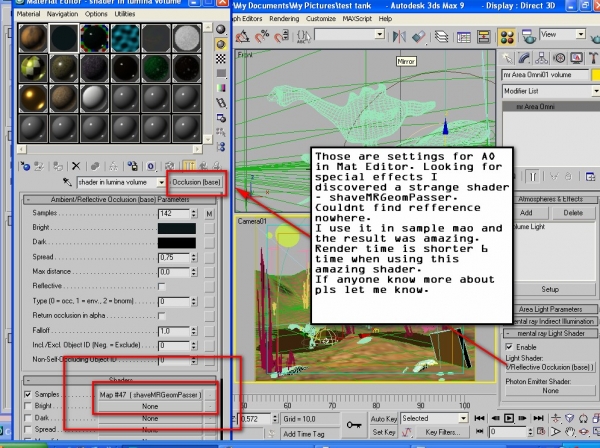Click Percent Snap Toggle icon

pos(262,37)
